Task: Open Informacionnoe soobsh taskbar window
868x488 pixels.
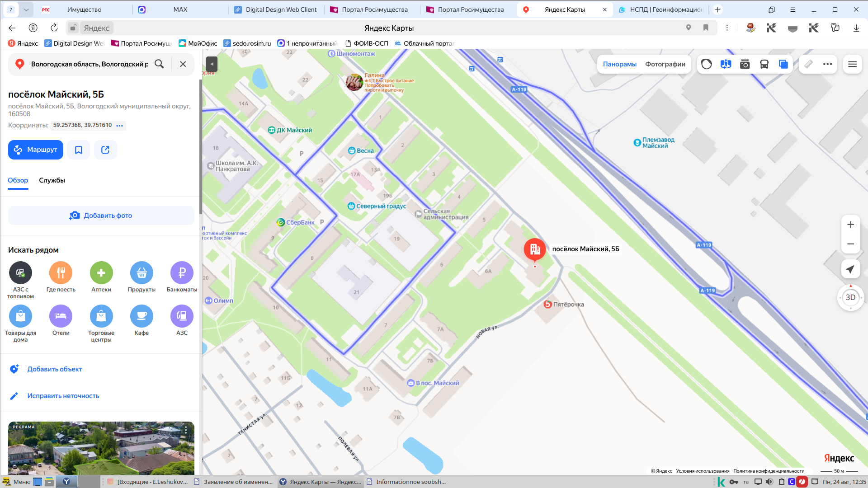Action: (x=406, y=482)
